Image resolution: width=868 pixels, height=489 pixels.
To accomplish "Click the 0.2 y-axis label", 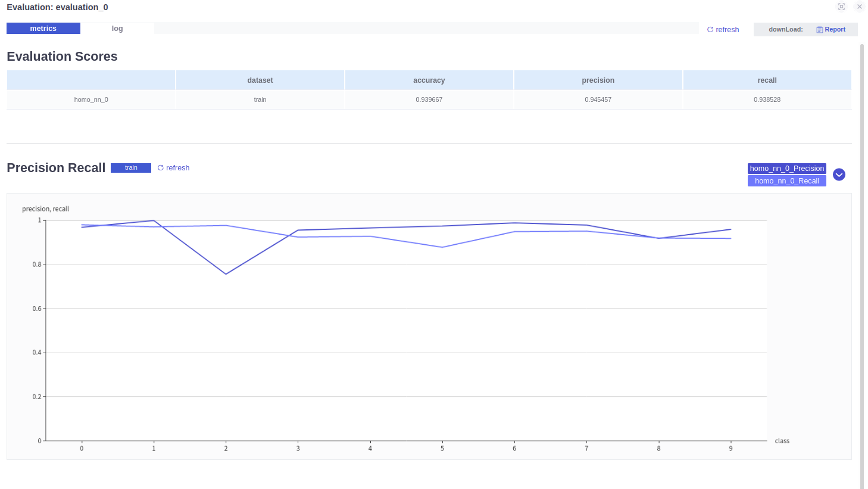I will point(37,397).
